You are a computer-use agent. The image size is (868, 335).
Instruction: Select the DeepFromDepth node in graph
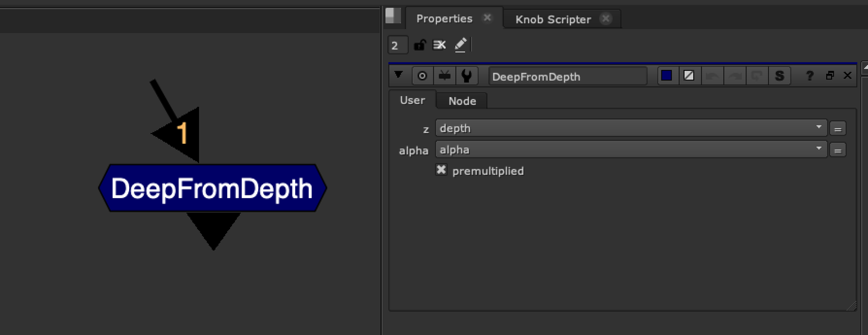(212, 188)
